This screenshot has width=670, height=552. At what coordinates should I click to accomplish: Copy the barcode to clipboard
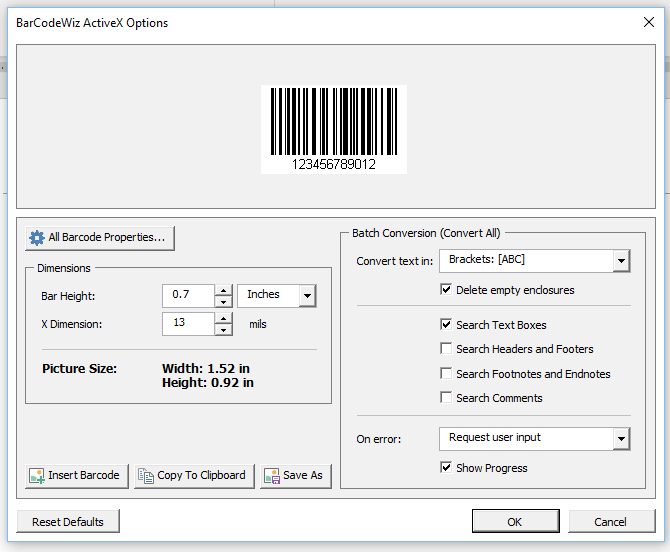[x=194, y=476]
